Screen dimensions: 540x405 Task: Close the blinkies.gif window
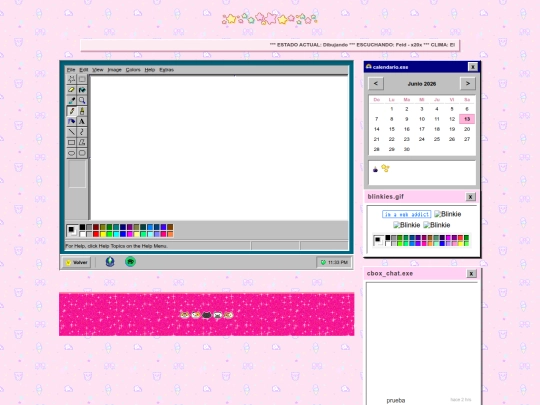pos(470,197)
